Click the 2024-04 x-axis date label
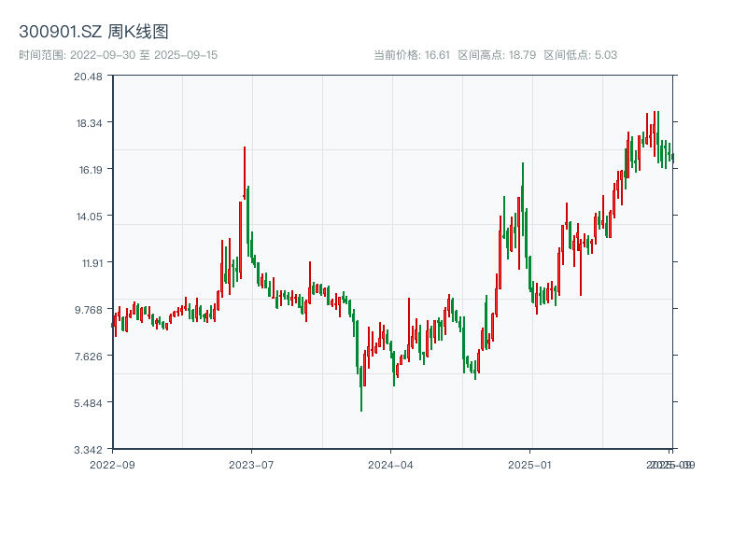 [x=391, y=464]
